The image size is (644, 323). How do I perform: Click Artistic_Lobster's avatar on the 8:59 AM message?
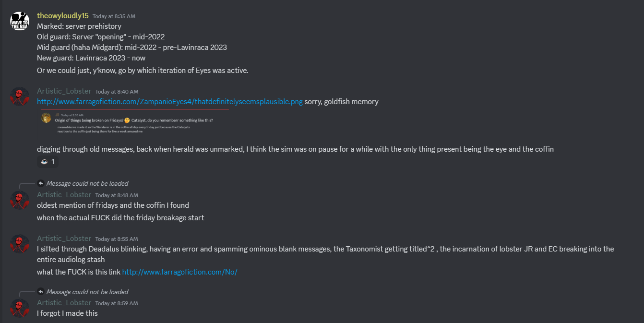(20, 308)
